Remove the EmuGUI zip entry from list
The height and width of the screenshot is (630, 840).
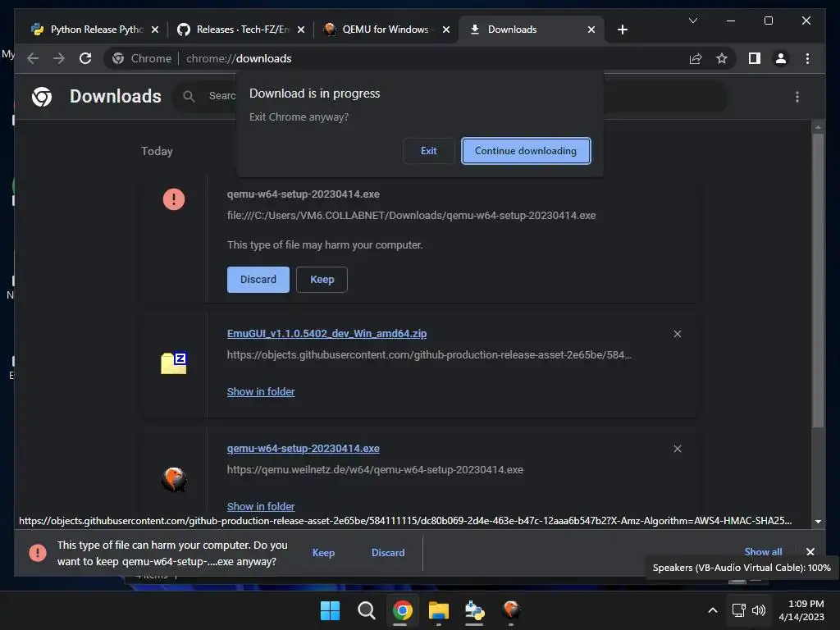[678, 334]
